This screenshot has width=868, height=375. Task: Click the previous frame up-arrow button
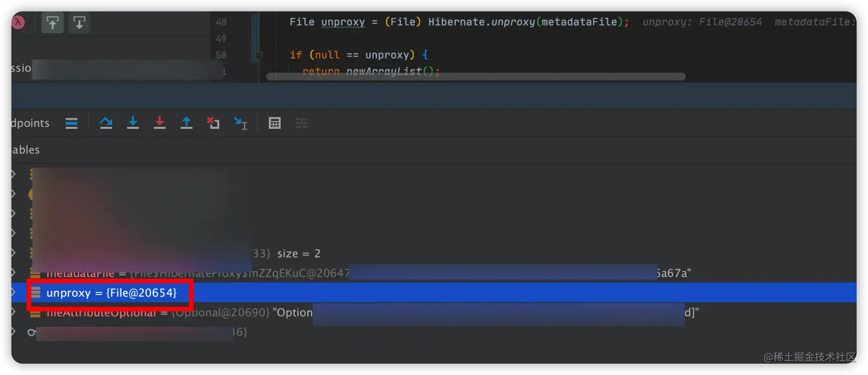(x=52, y=23)
